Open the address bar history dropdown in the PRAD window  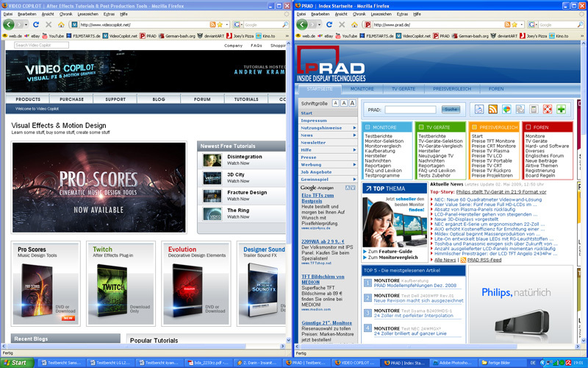[x=522, y=25]
